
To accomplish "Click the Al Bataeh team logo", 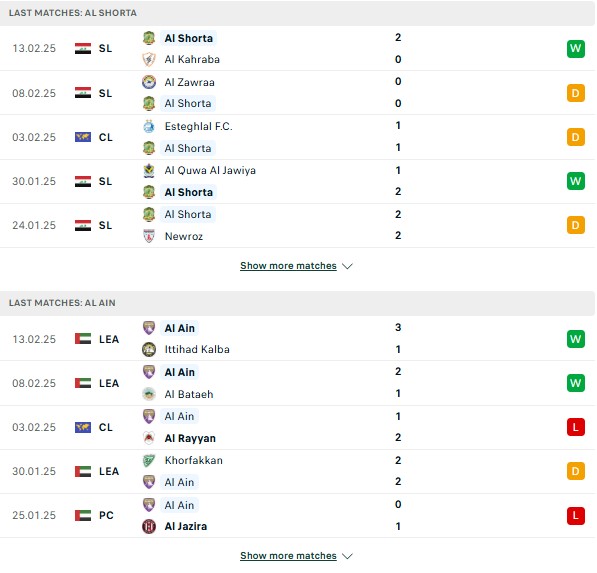I will (x=148, y=394).
